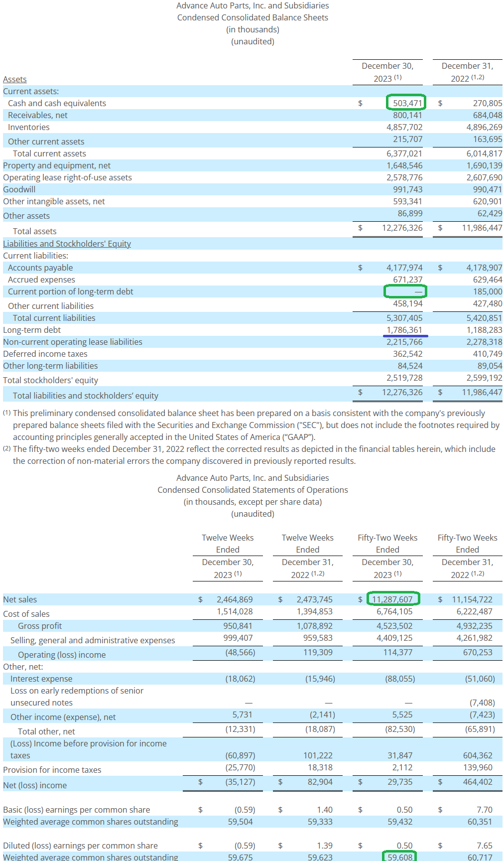The width and height of the screenshot is (504, 861).
Task: Click the "Condensed Consolidated Balance Sheets" title
Action: [252, 17]
